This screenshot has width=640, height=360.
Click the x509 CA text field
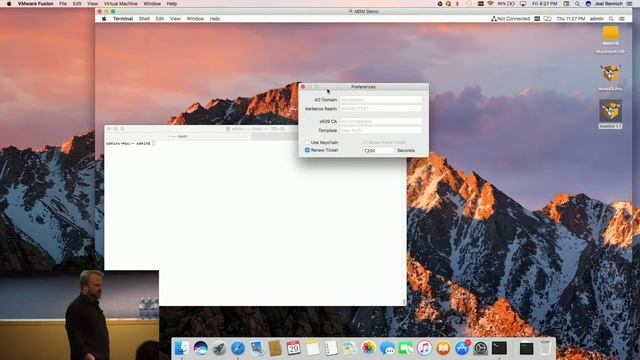[381, 121]
